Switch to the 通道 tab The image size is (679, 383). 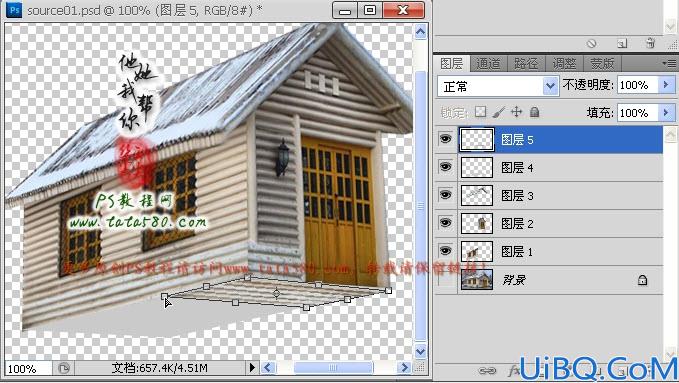pyautogui.click(x=488, y=64)
